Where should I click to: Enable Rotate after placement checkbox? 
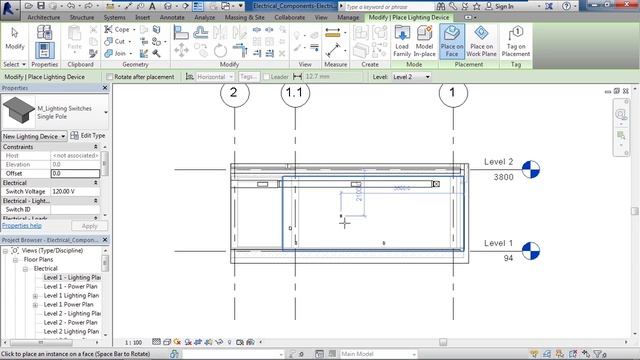[x=109, y=77]
